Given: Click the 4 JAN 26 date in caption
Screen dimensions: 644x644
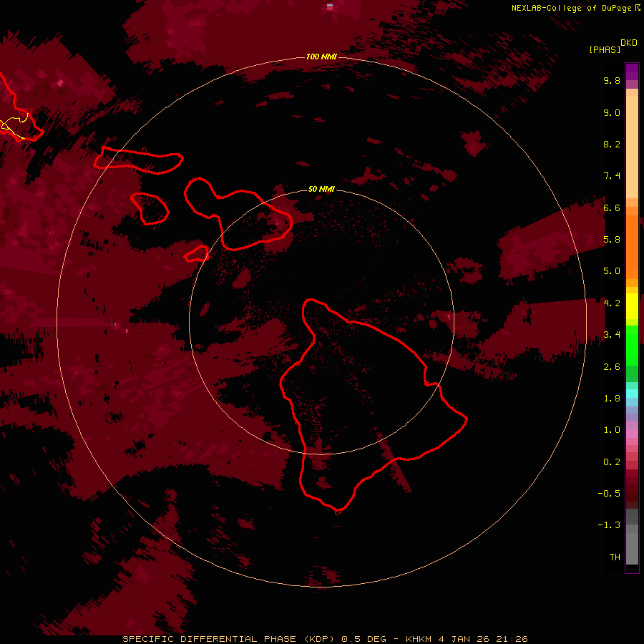Looking at the screenshot, I should [465, 639].
